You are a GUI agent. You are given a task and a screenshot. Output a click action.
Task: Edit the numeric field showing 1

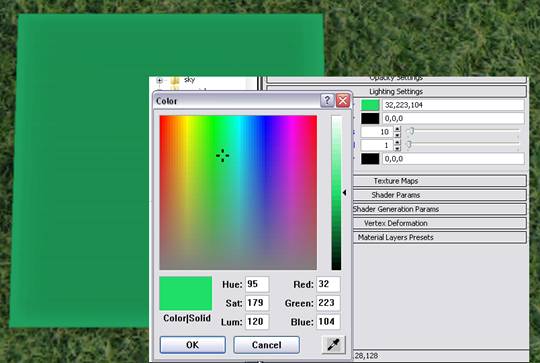point(377,145)
